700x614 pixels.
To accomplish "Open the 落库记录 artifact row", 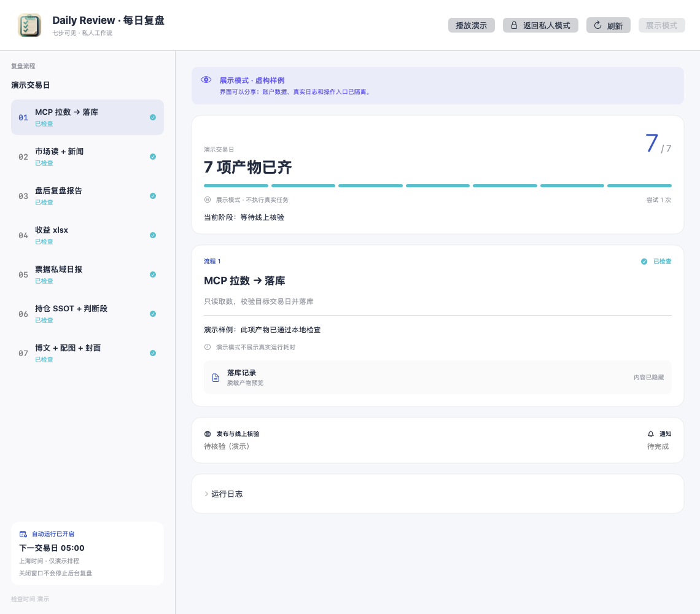I will tap(437, 378).
